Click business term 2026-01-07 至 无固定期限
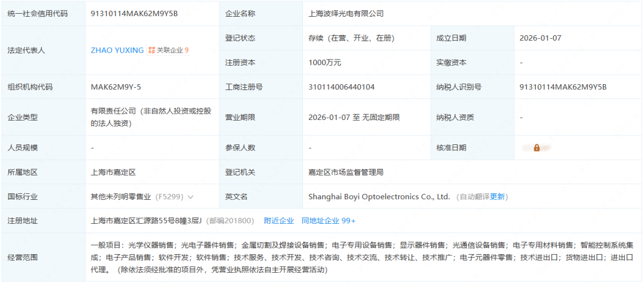644x284 pixels. point(354,117)
